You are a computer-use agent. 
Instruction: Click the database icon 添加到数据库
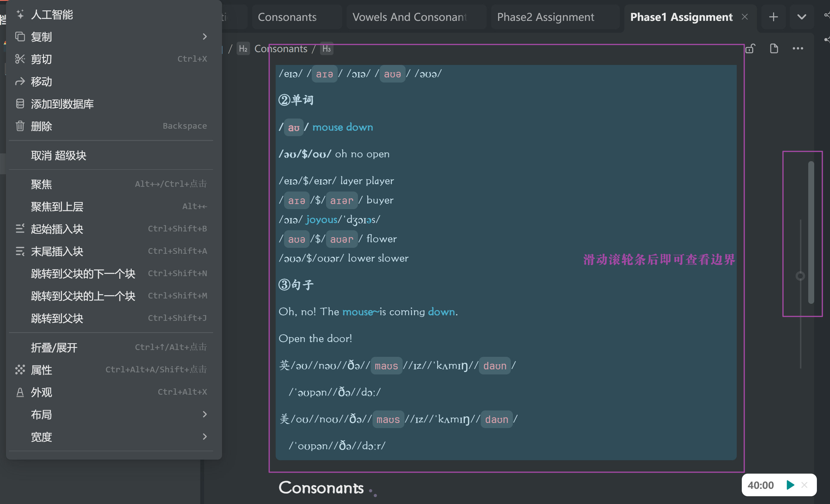point(20,104)
